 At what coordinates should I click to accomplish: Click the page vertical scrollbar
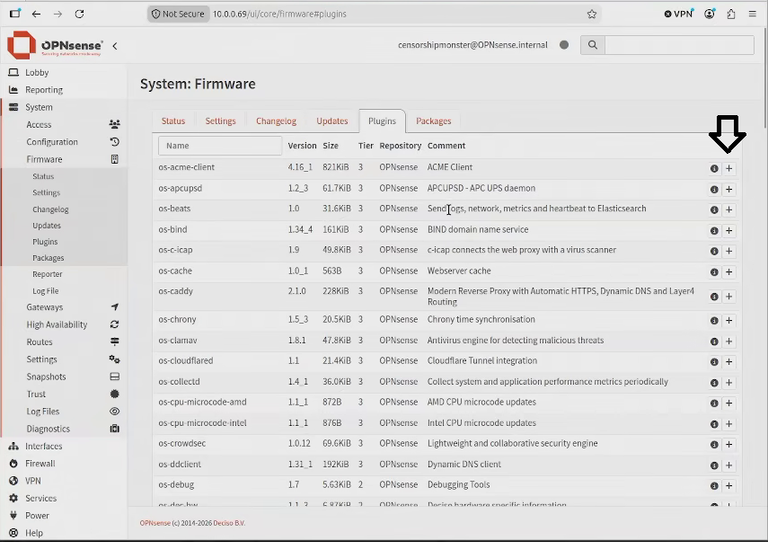(x=765, y=78)
